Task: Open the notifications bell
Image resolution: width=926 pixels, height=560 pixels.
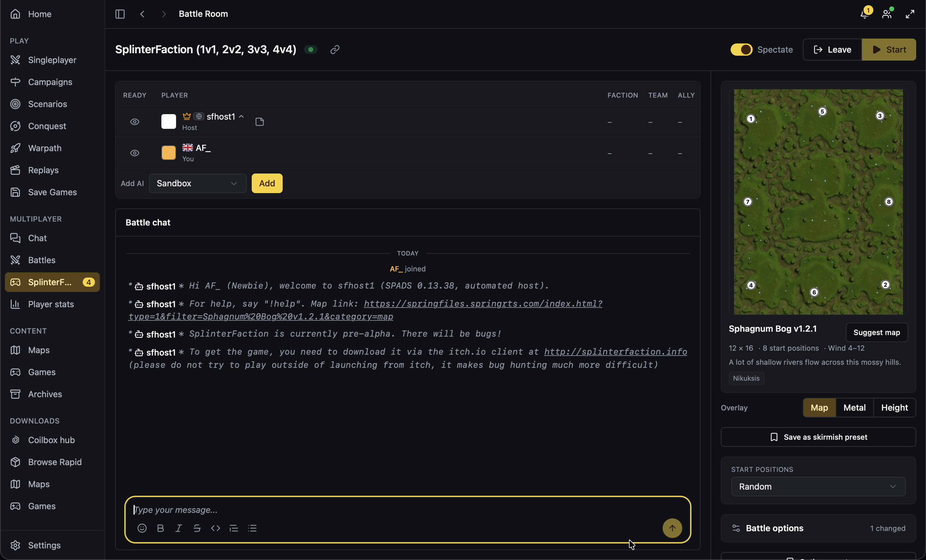Action: coord(865,14)
